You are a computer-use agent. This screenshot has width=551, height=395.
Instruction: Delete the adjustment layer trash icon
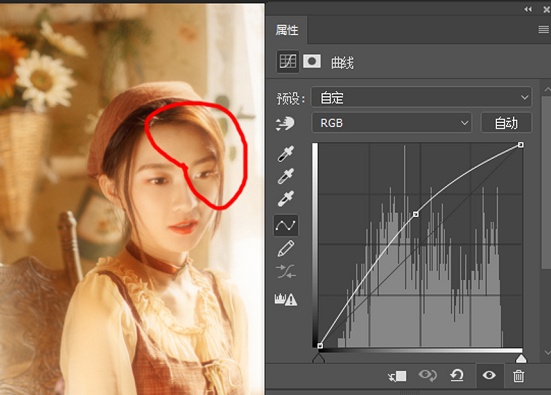point(518,376)
